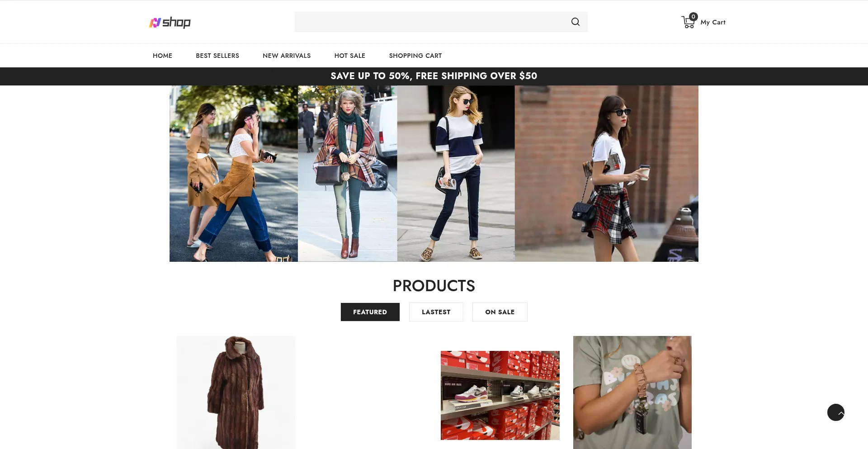Click the free shipping promo banner
The height and width of the screenshot is (449, 868).
(x=434, y=76)
